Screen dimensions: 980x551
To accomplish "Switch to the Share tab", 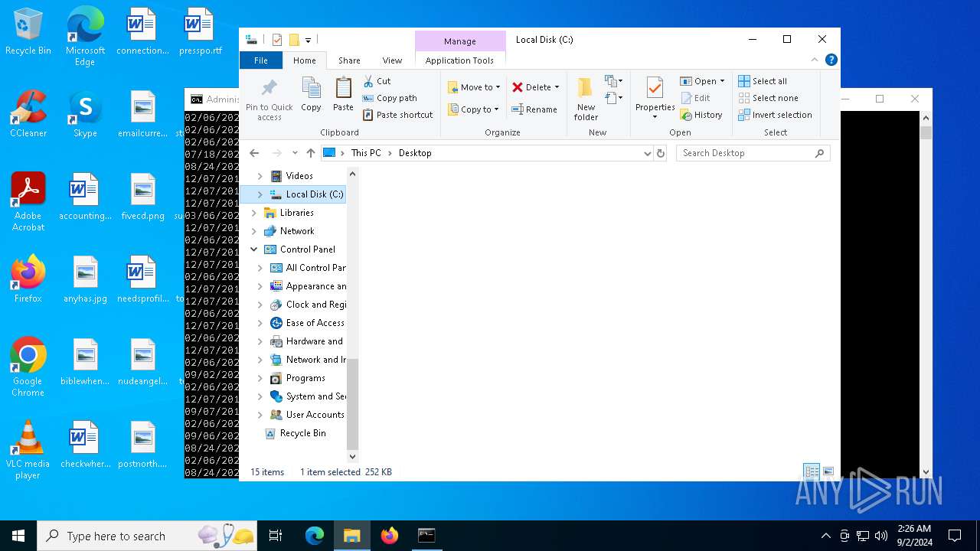I will pos(349,60).
